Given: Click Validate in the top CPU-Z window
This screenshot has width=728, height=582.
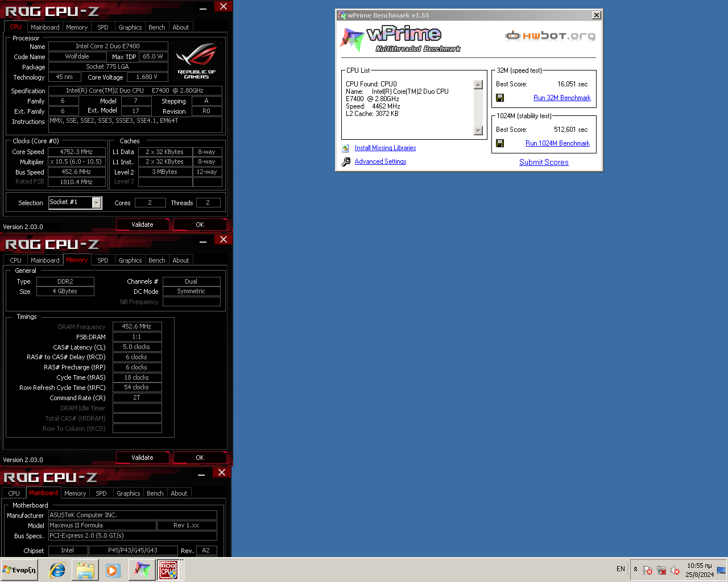Looking at the screenshot, I should 142,225.
